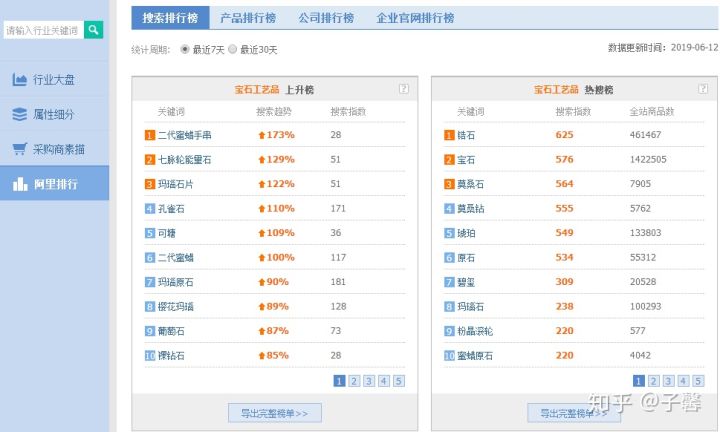This screenshot has height=432, width=720.
Task: Click keyword 玛瑙石片
Action: pos(175,184)
